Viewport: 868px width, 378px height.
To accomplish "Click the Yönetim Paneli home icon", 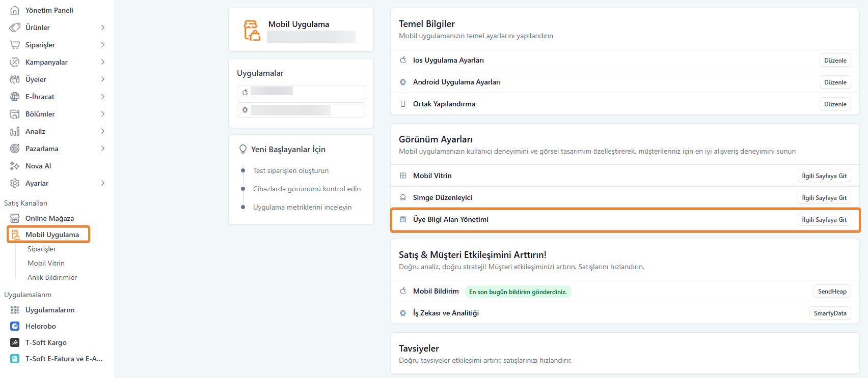I will tap(15, 10).
